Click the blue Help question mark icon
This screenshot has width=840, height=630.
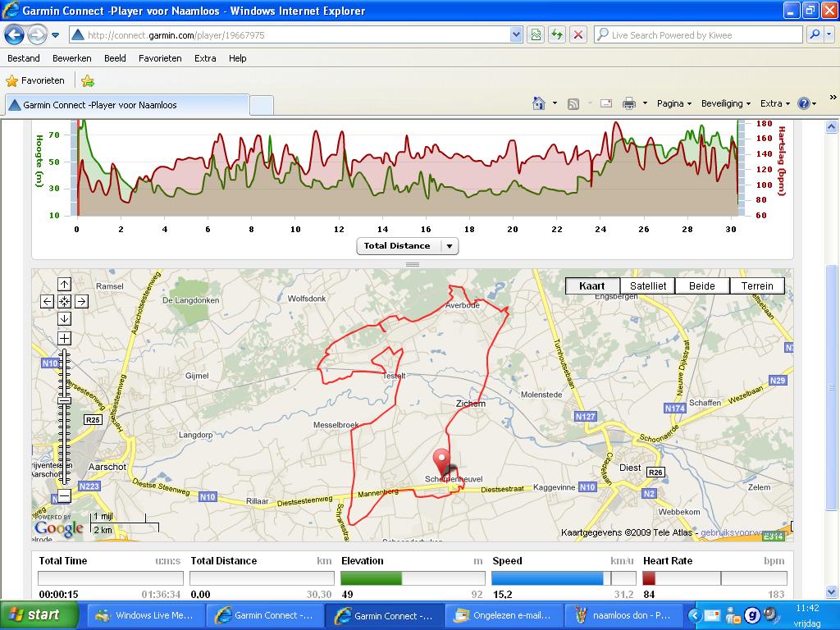[804, 103]
